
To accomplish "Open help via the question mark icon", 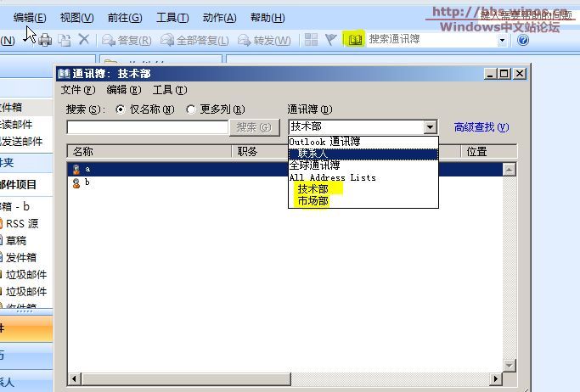I will coord(523,40).
